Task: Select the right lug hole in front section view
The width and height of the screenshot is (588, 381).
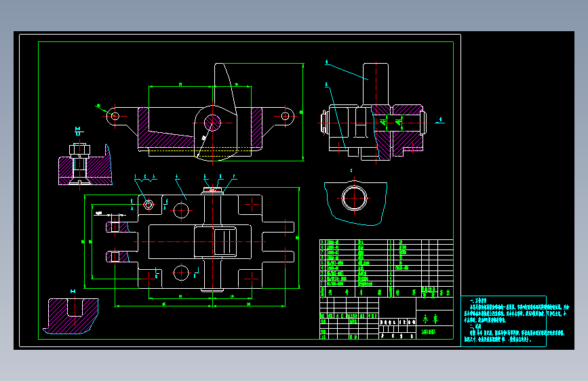Action: tap(285, 116)
